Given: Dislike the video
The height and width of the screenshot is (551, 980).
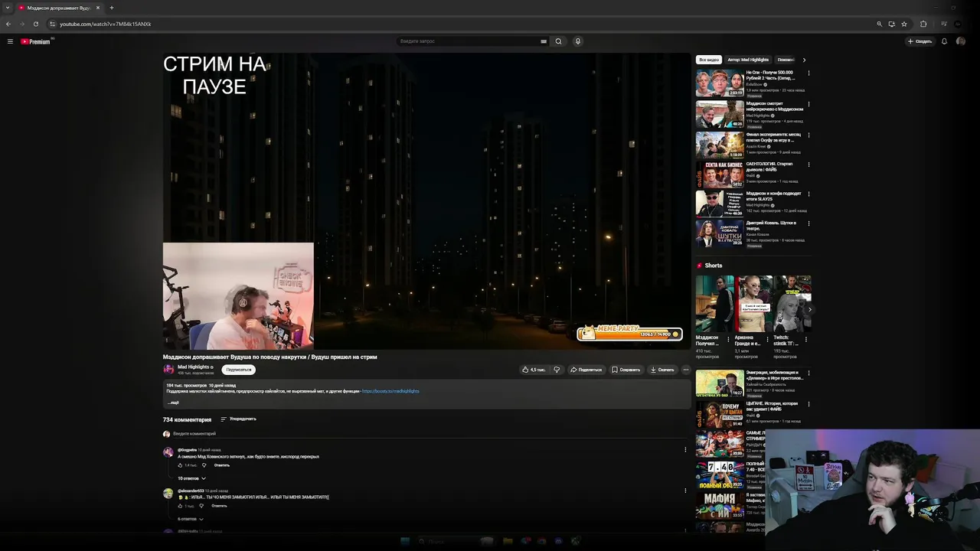Looking at the screenshot, I should pyautogui.click(x=557, y=370).
